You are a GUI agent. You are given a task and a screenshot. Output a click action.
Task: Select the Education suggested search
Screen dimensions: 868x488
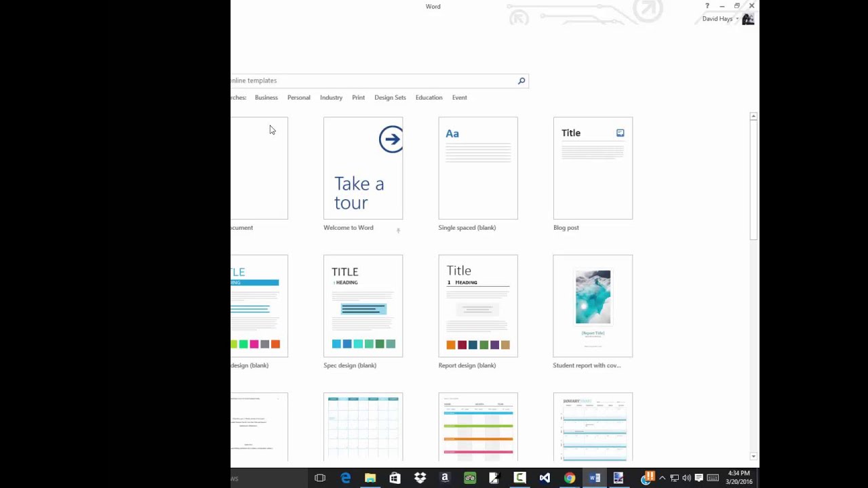click(429, 98)
